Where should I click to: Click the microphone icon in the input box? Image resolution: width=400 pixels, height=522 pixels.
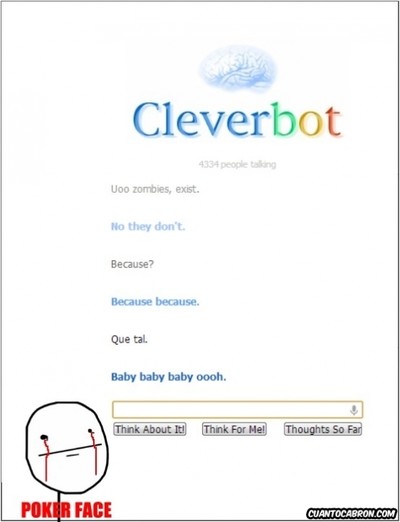click(x=354, y=410)
